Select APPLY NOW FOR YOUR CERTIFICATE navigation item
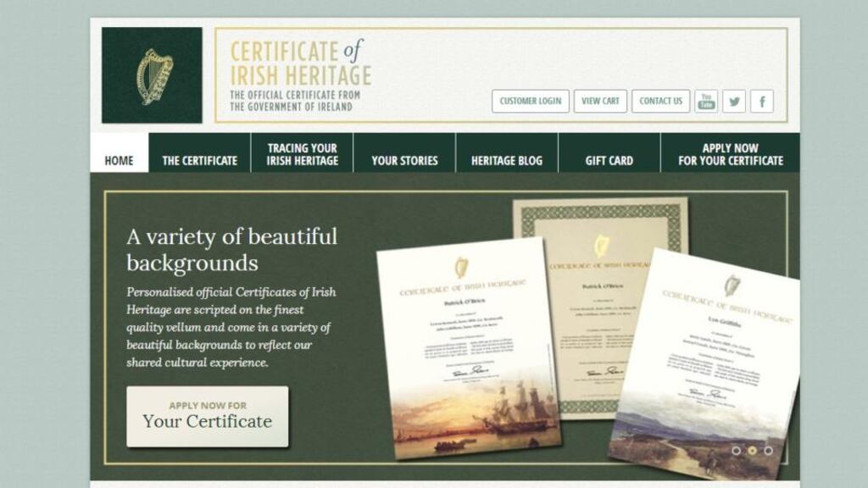The width and height of the screenshot is (868, 488). (730, 152)
